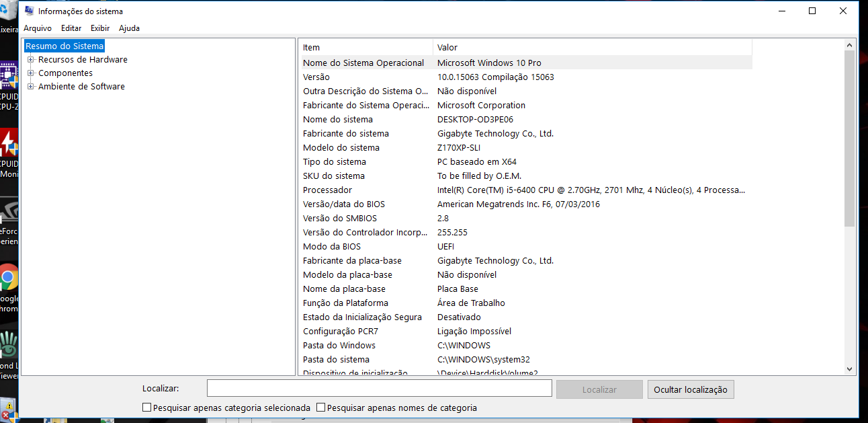
Task: Select Resumo do Sistema in the tree
Action: click(x=64, y=46)
